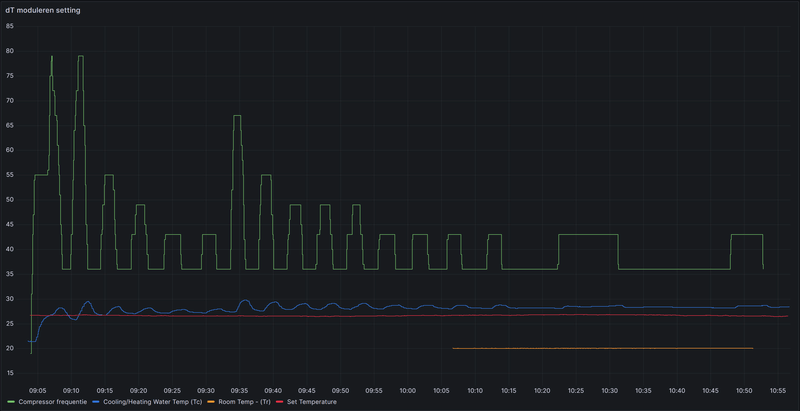Screen dimensions: 800x411
Task: Click the 10:35 time axis label
Action: (643, 391)
